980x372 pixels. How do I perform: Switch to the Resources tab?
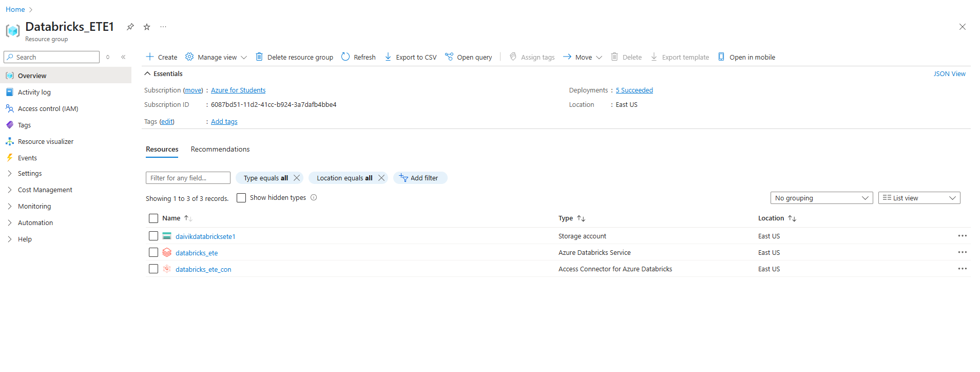coord(162,150)
